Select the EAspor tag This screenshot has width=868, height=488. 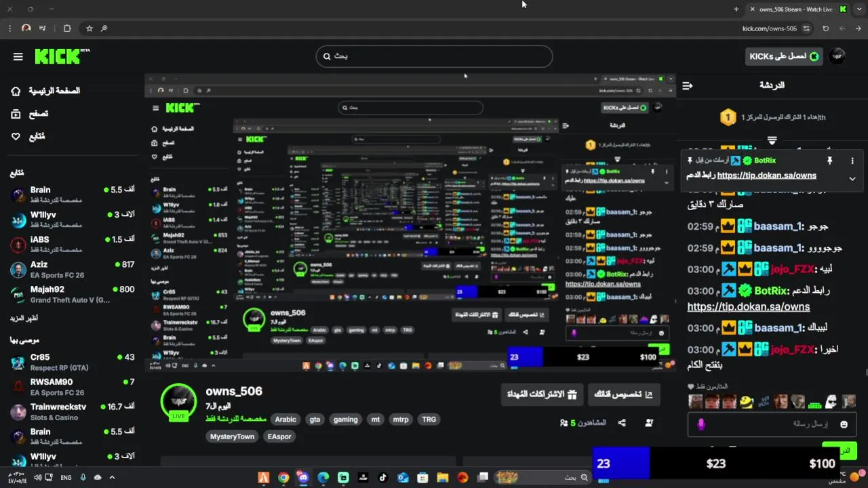click(x=279, y=436)
